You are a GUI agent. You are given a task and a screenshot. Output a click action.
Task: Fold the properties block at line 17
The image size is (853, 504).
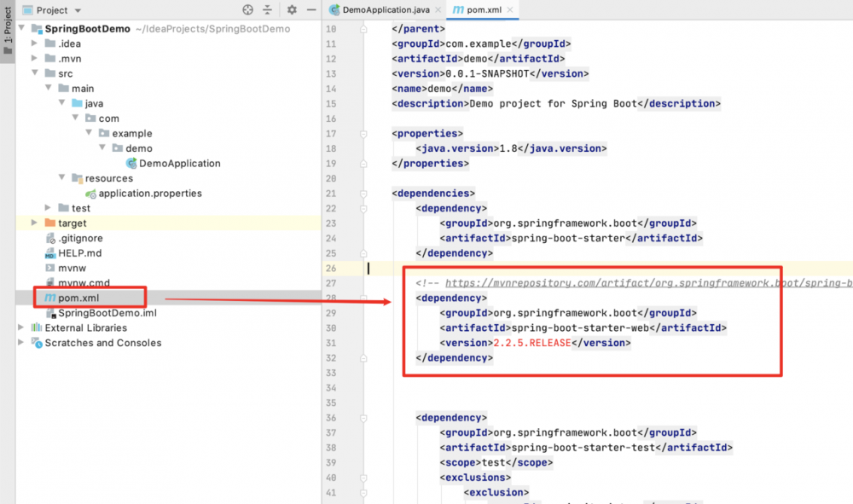pos(363,133)
